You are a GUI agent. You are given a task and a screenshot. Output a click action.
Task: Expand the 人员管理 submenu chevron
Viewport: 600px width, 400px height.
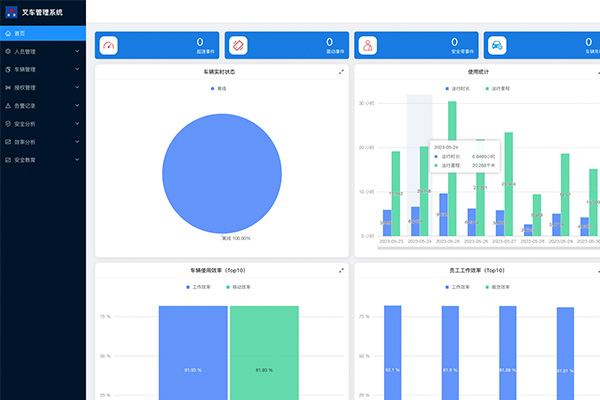coord(77,51)
